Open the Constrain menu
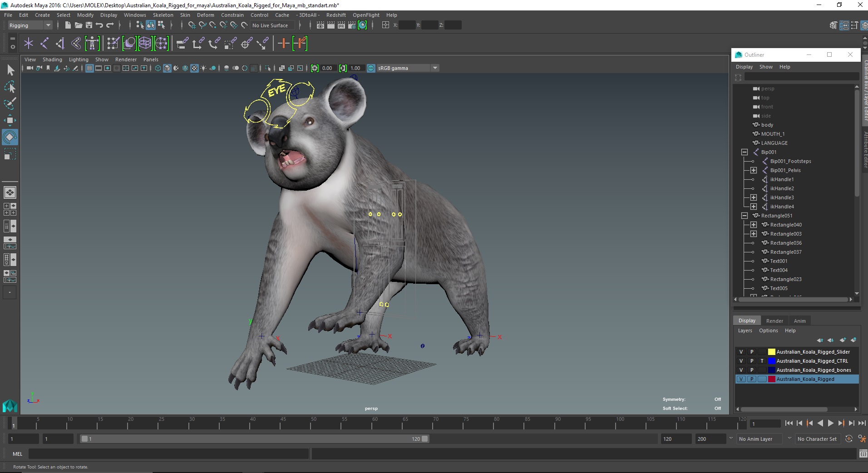This screenshot has width=868, height=473. click(232, 15)
